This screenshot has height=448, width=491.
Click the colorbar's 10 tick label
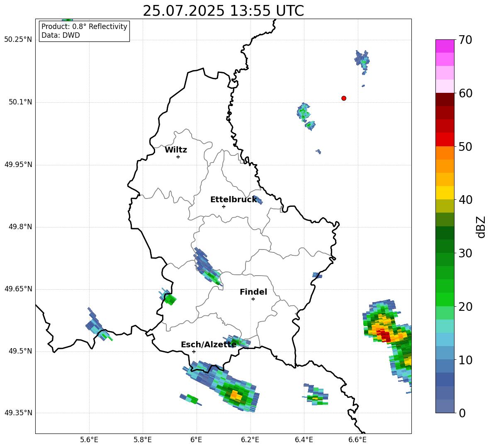click(x=466, y=360)
